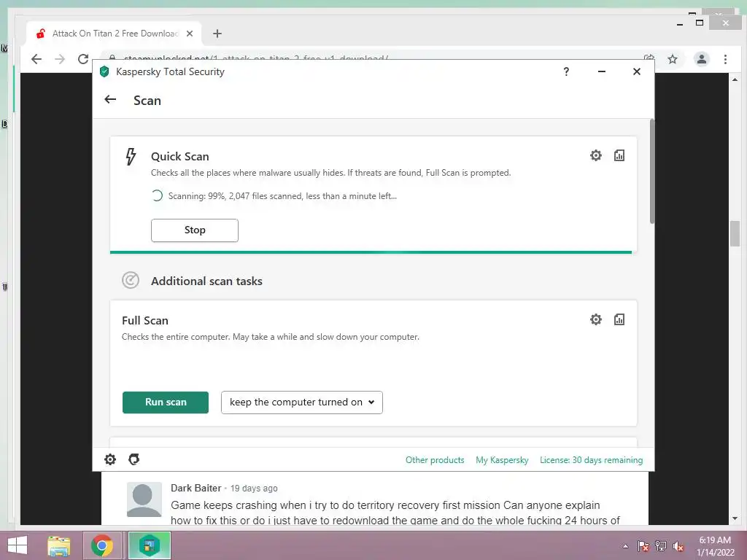Click scanning status text 99%
The width and height of the screenshot is (747, 560).
tap(282, 195)
